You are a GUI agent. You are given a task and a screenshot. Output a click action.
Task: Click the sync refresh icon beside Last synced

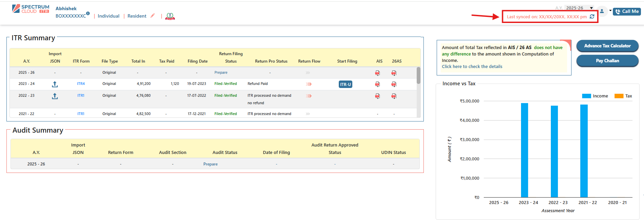click(592, 17)
